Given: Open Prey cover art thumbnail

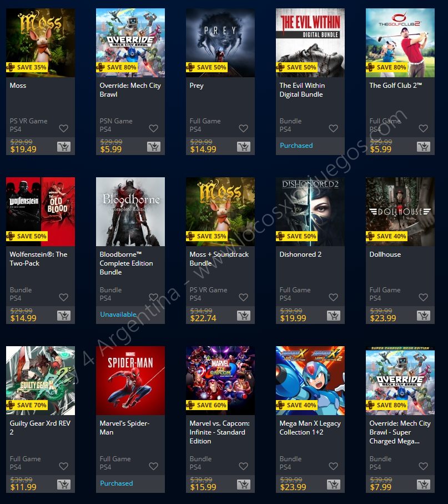Looking at the screenshot, I should pos(220,43).
